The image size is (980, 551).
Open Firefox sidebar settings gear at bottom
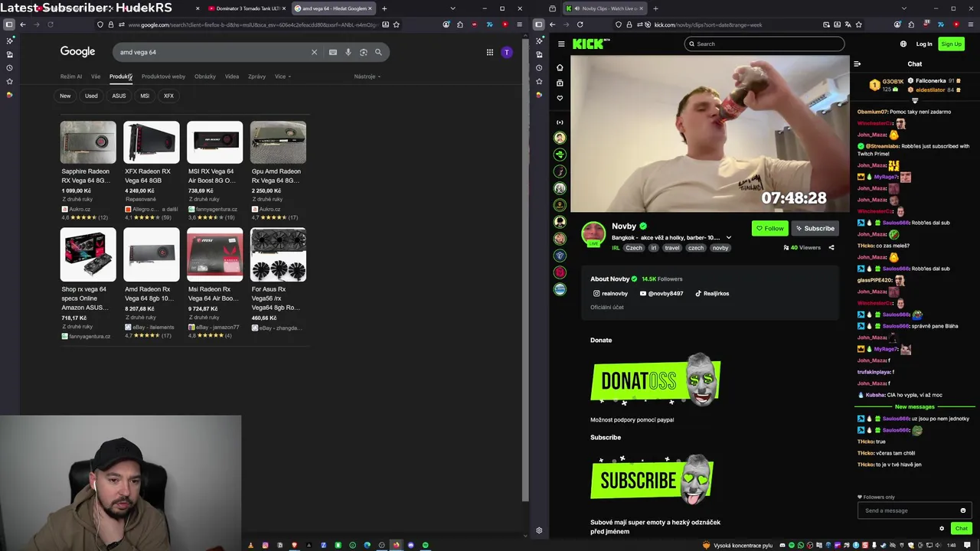(539, 530)
